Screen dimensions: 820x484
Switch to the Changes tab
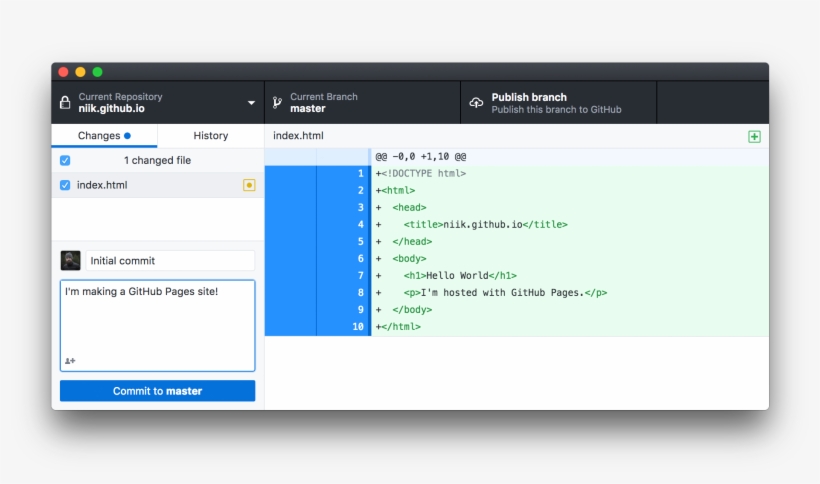pyautogui.click(x=104, y=136)
